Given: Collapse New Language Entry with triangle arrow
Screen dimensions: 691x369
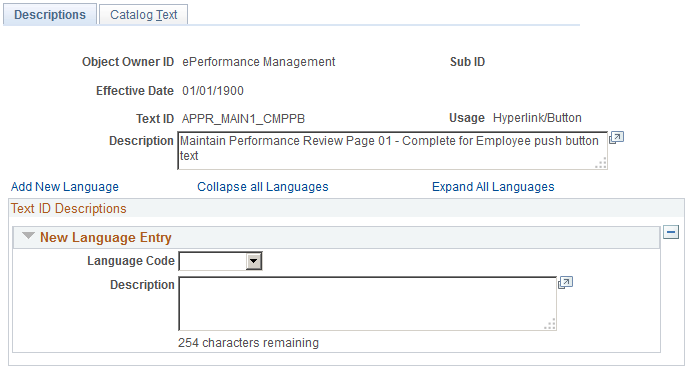Looking at the screenshot, I should (28, 236).
